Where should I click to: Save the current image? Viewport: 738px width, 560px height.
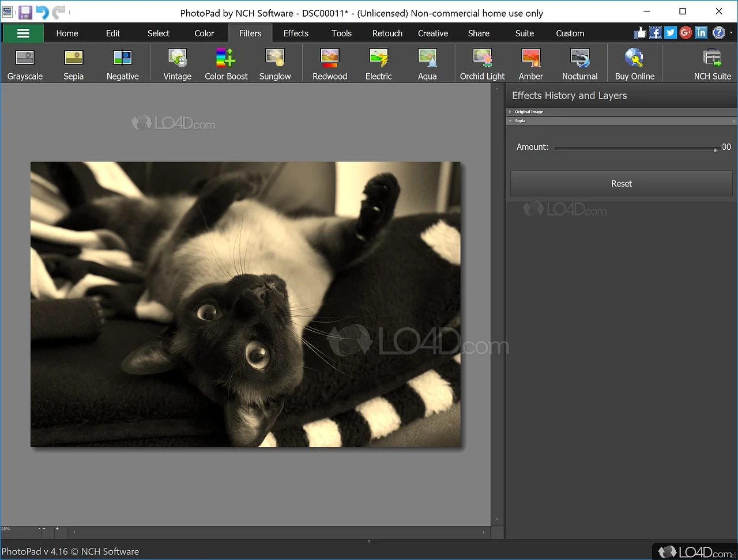coord(25,12)
